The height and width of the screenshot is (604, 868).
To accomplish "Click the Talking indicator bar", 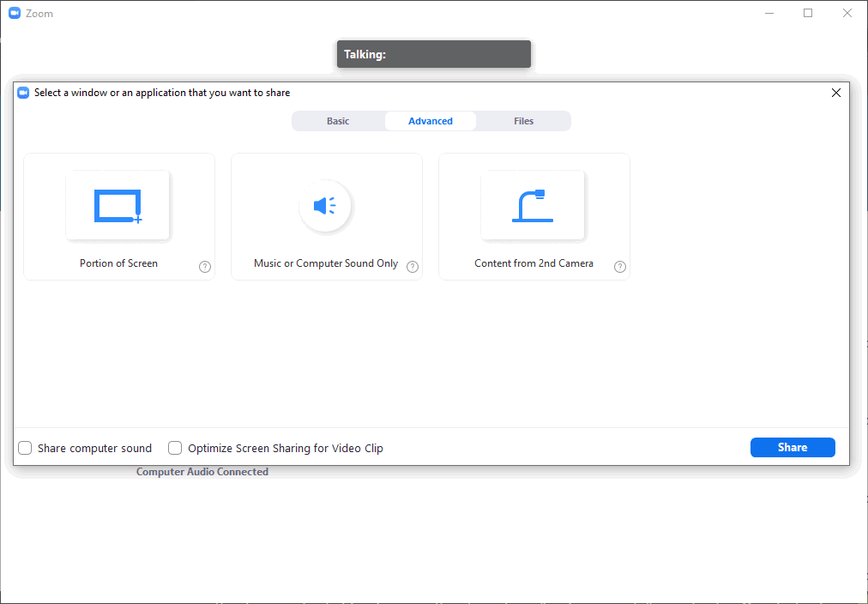I will coord(433,53).
